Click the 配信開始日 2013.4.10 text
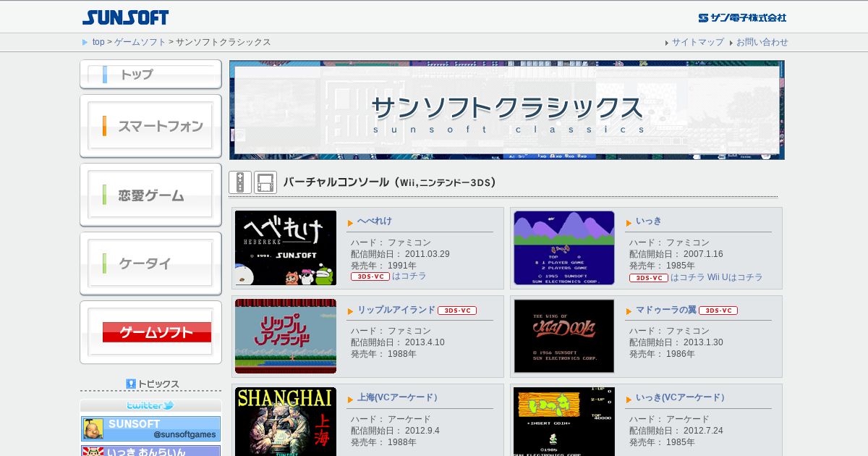868x456 pixels. click(x=398, y=342)
